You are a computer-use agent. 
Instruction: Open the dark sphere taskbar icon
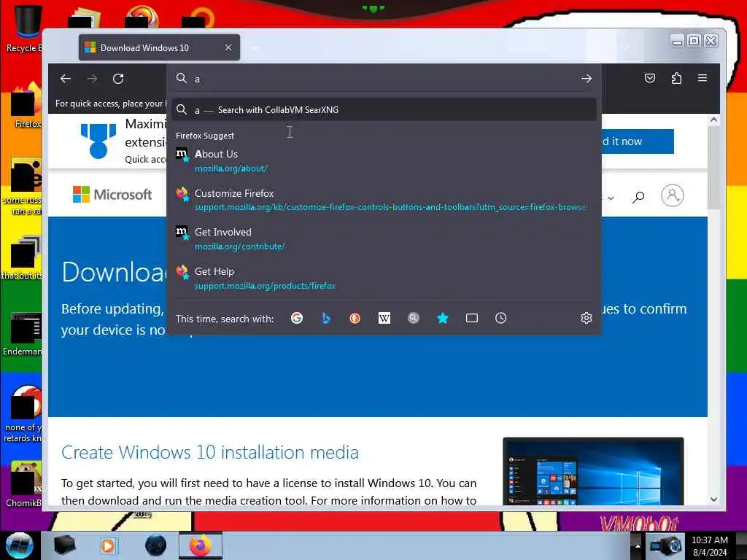(156, 545)
